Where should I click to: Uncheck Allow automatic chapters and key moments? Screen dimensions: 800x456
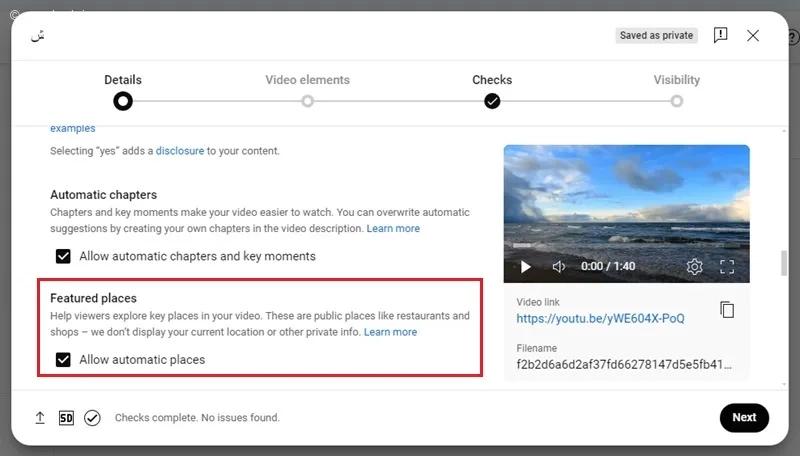[x=63, y=256]
